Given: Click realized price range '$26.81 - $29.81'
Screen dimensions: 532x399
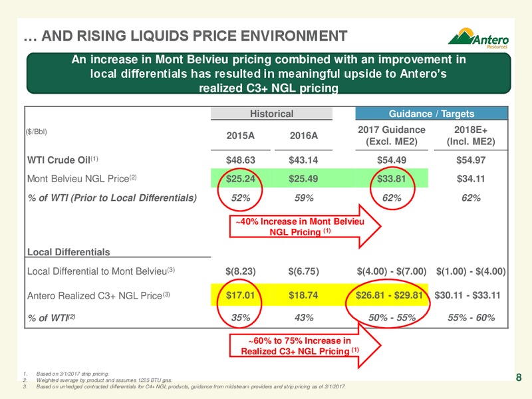Looking at the screenshot, I should [389, 295].
